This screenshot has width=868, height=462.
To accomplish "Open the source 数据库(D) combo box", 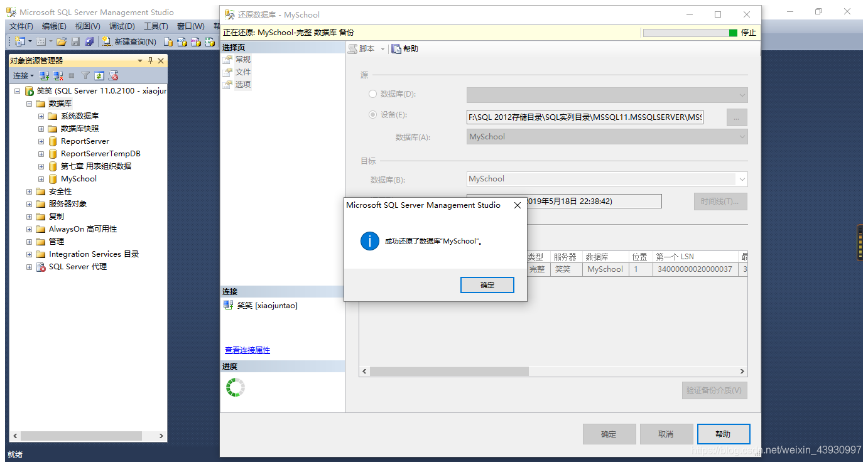I will tap(607, 95).
